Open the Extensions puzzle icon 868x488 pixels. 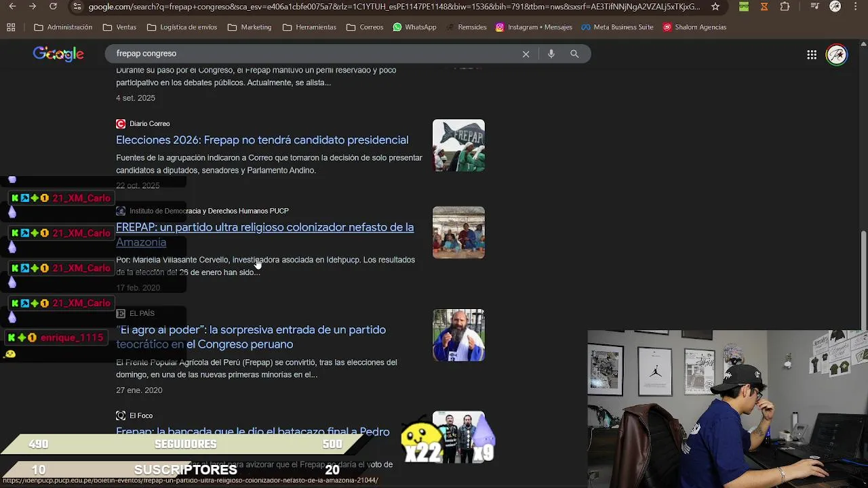coord(785,7)
